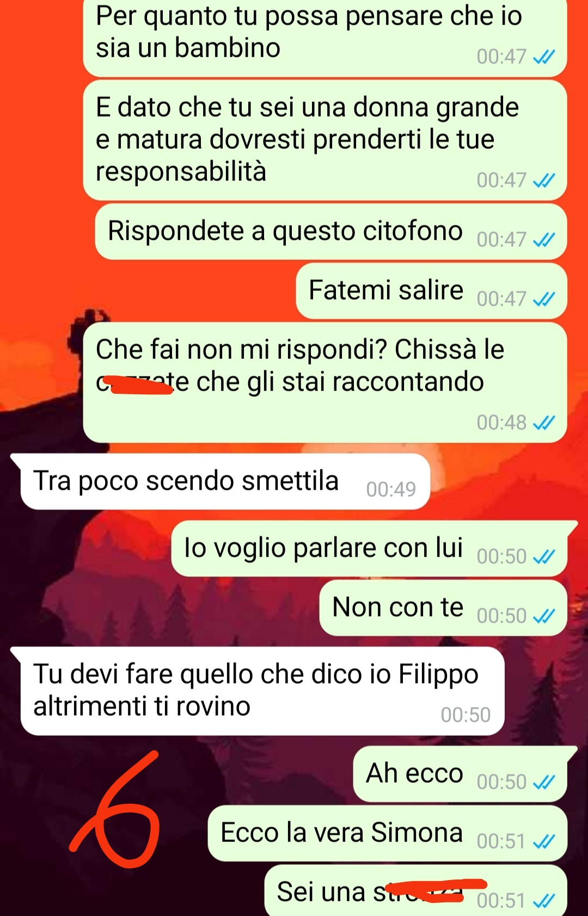The width and height of the screenshot is (588, 916).
Task: Tap the read ticks on the 'responsabilità' message
Action: [x=544, y=180]
